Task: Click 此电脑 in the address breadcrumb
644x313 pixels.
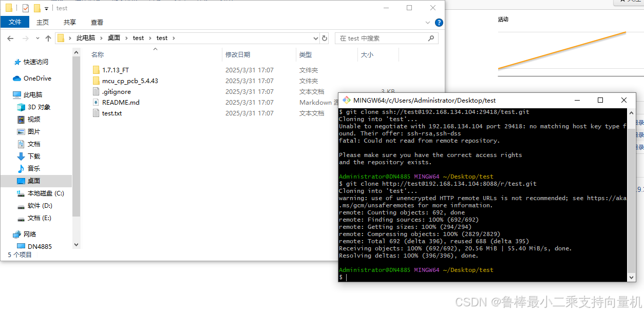Action: click(x=86, y=38)
